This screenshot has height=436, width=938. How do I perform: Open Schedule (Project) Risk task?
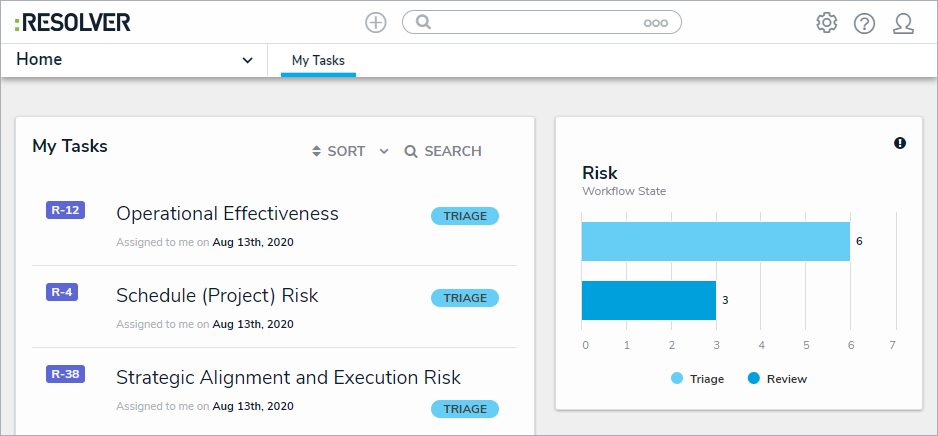[x=217, y=296]
